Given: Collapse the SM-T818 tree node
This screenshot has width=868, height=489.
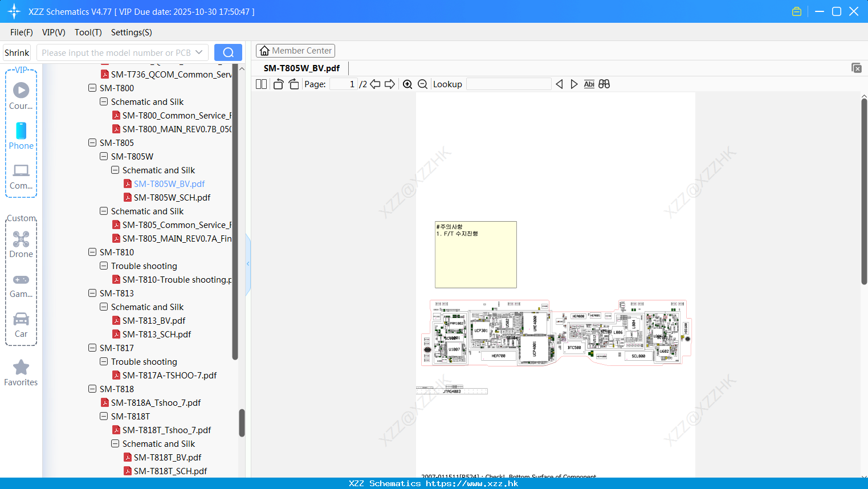Looking at the screenshot, I should (x=92, y=389).
